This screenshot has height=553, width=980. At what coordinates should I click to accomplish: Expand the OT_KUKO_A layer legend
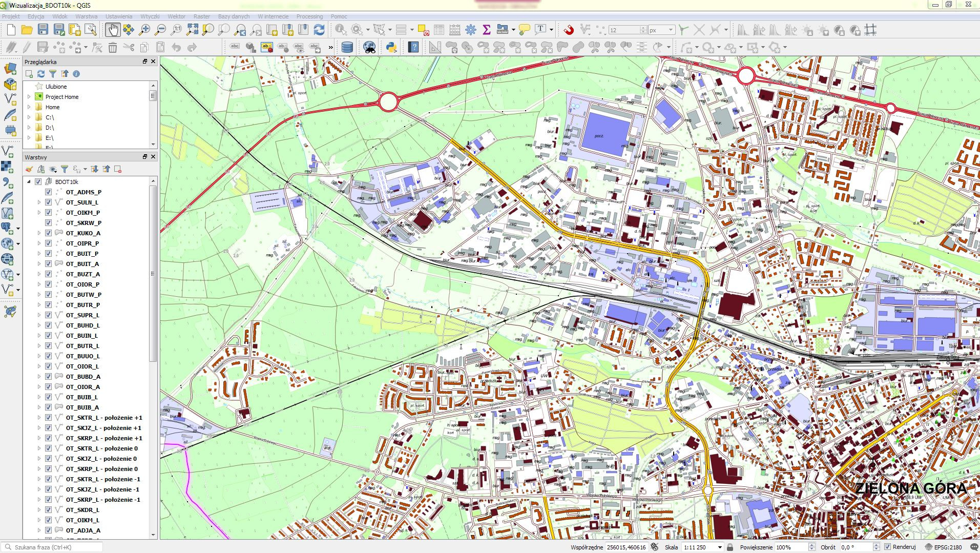(39, 233)
